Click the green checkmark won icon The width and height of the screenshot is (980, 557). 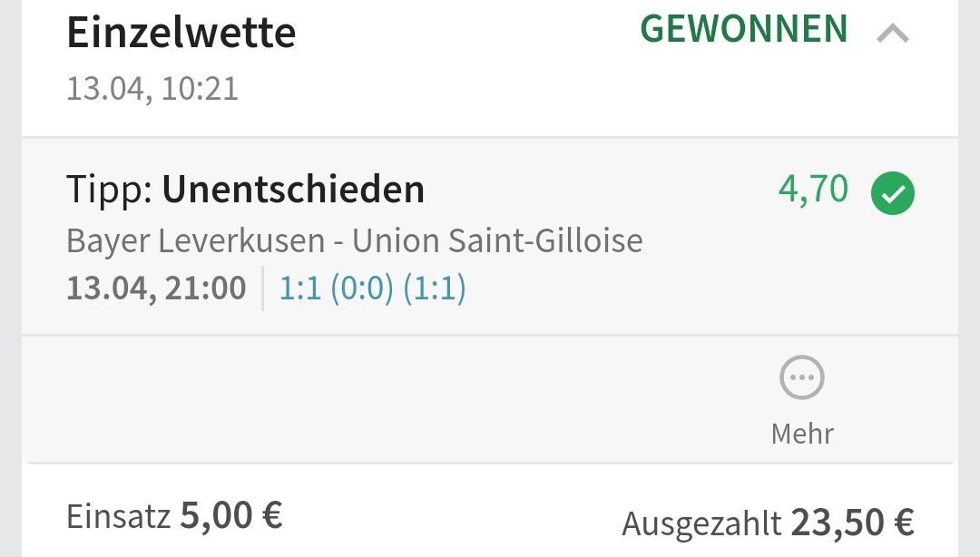point(893,193)
